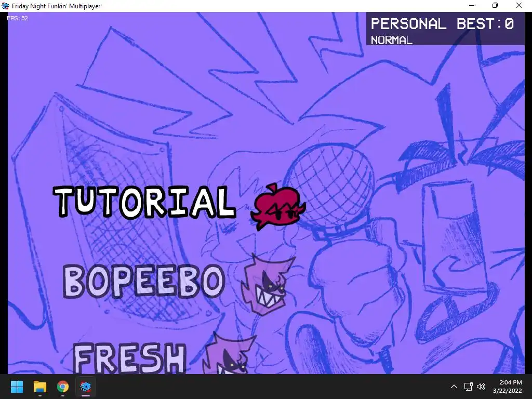The height and width of the screenshot is (399, 532).
Task: Open the Windows Start menu
Action: [x=17, y=387]
